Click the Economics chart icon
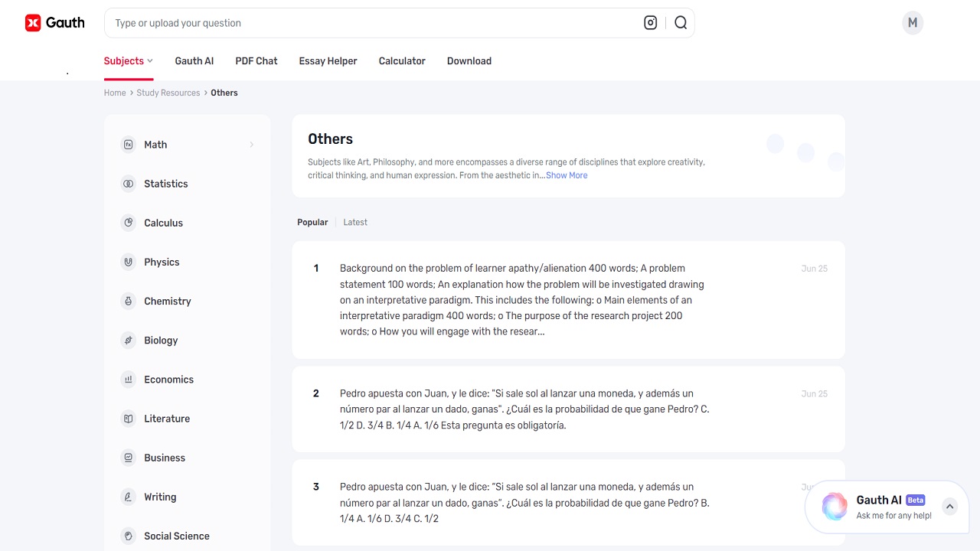Viewport: 980px width, 551px height. pos(128,379)
